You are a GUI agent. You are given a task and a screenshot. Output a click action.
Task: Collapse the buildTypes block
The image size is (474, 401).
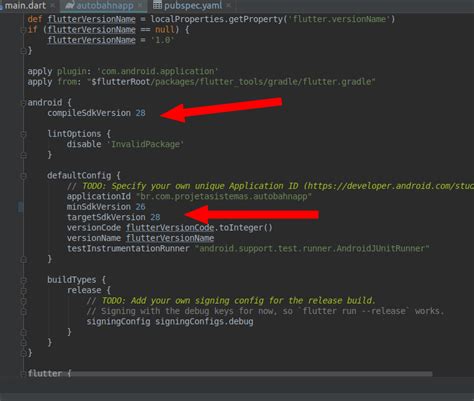pos(23,280)
